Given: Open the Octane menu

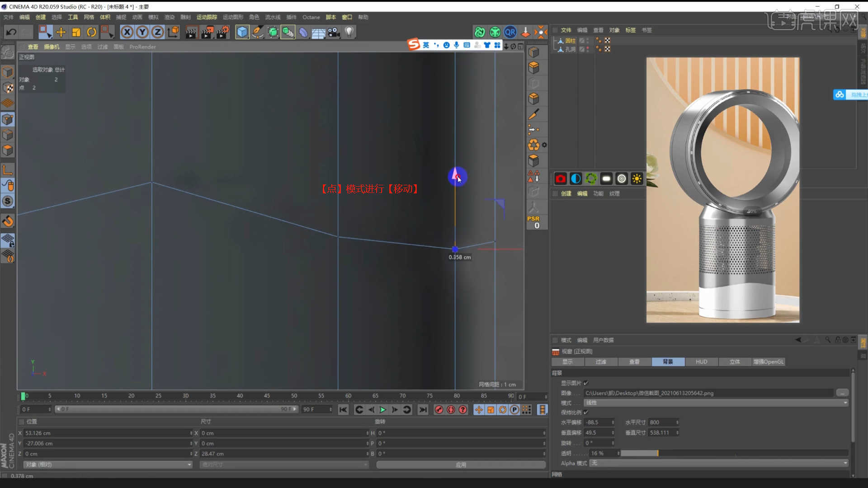Looking at the screenshot, I should pyautogui.click(x=311, y=17).
